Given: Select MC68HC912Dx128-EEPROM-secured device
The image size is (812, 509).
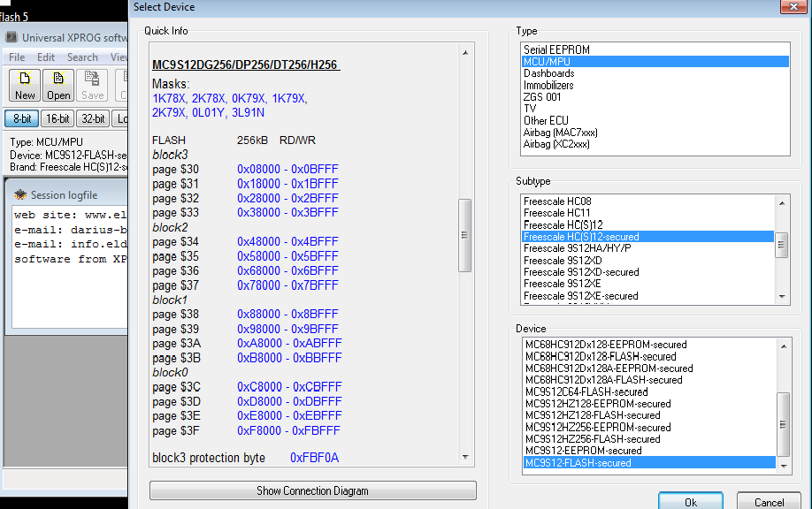Looking at the screenshot, I should pos(650,345).
